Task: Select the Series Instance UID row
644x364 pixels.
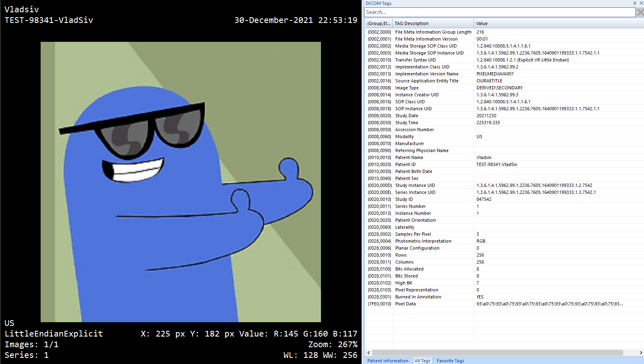Action: (504, 192)
